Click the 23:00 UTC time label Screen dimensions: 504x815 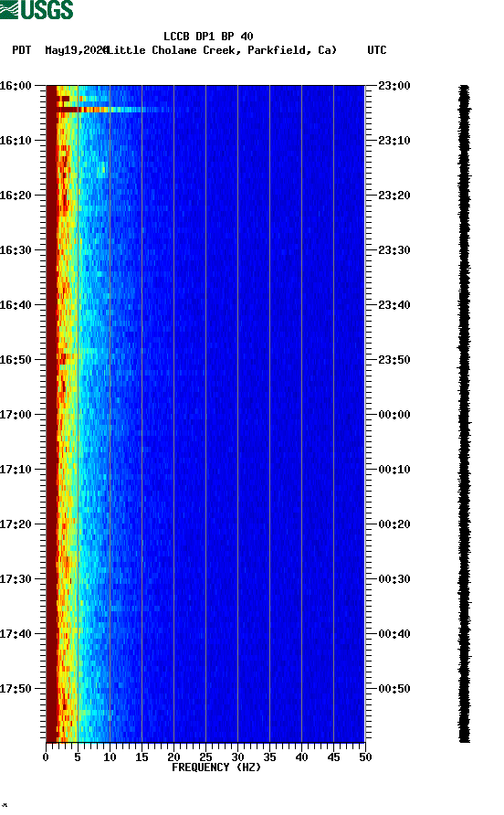394,85
